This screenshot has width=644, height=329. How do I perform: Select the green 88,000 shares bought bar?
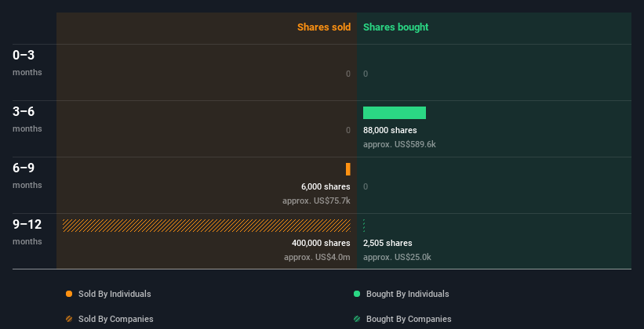[395, 113]
